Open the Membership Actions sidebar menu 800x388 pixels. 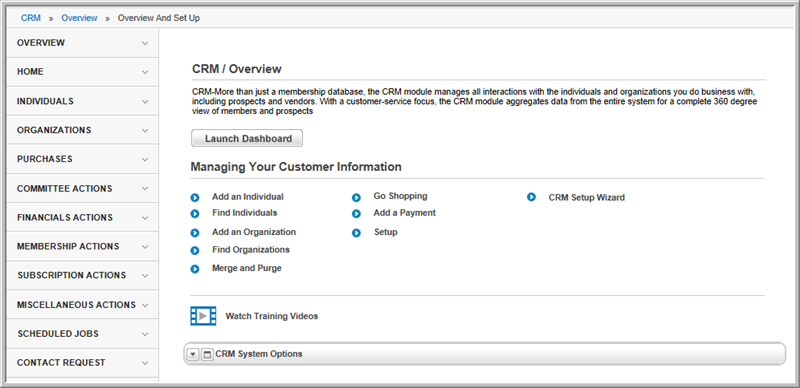[x=82, y=247]
